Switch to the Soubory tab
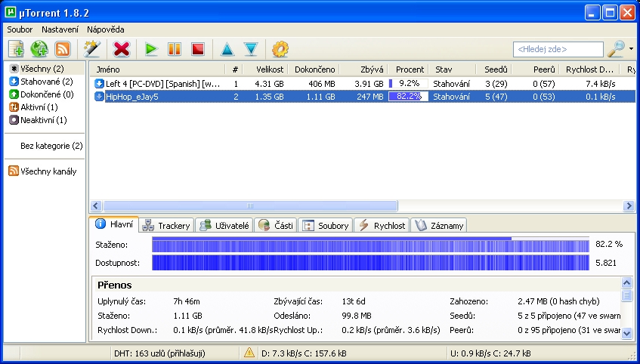This screenshot has height=364, width=640. click(326, 226)
